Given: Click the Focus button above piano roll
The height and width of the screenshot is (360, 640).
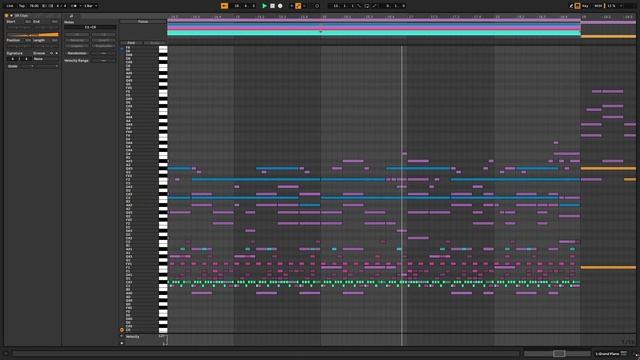Looking at the screenshot, I should coord(143,21).
